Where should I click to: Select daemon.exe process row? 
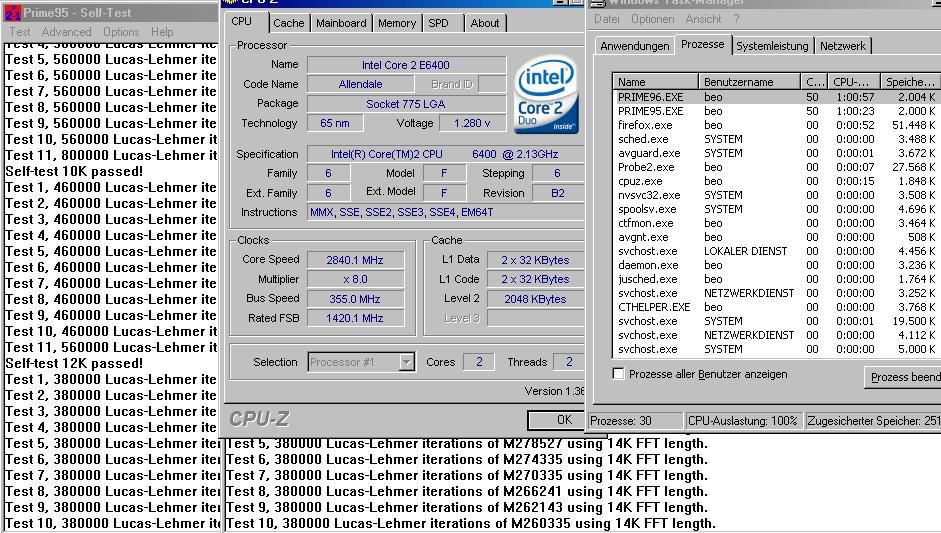point(777,265)
